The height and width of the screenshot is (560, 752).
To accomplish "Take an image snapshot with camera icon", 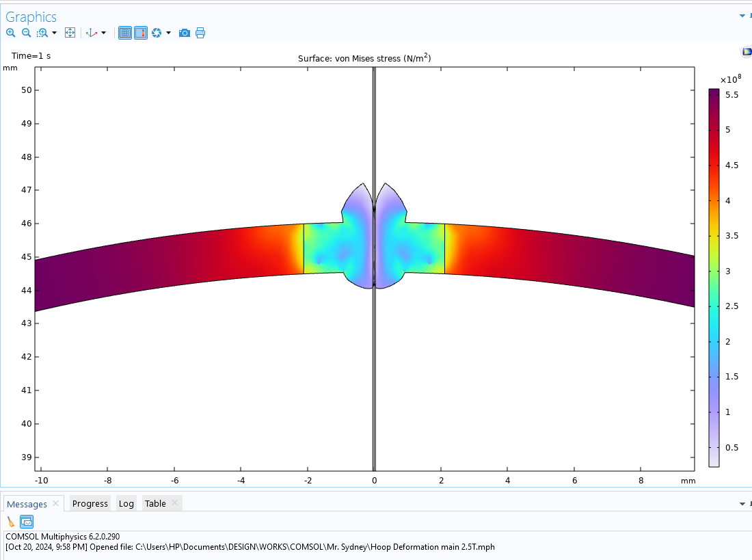I will coord(184,33).
